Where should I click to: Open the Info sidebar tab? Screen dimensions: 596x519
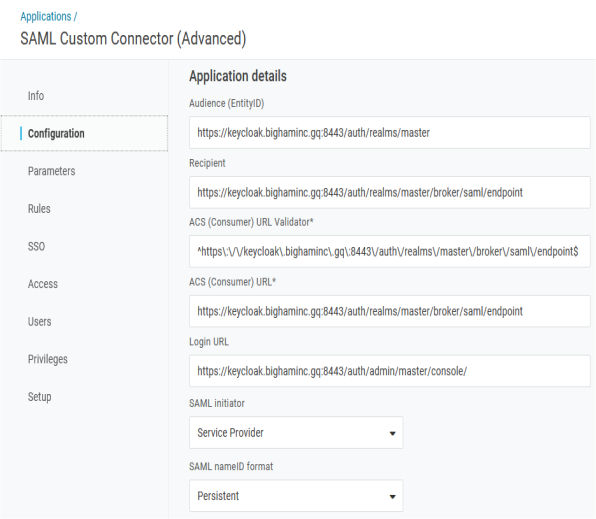tap(36, 96)
